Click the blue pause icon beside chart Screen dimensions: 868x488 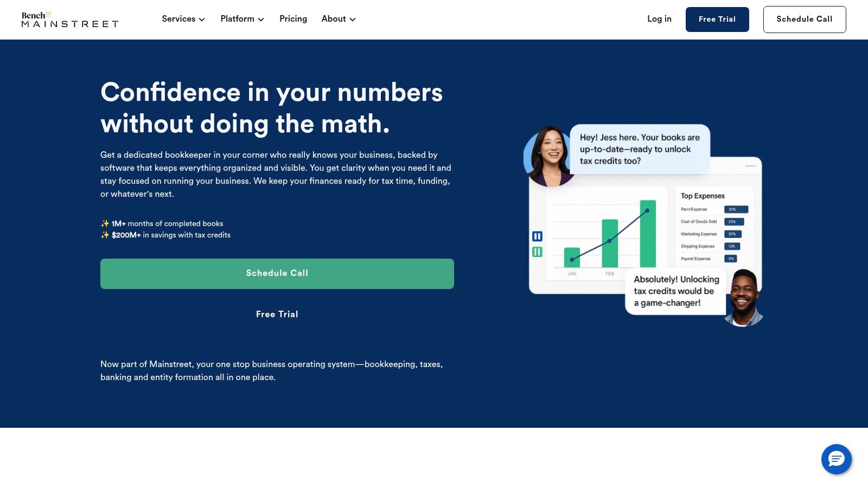(537, 236)
